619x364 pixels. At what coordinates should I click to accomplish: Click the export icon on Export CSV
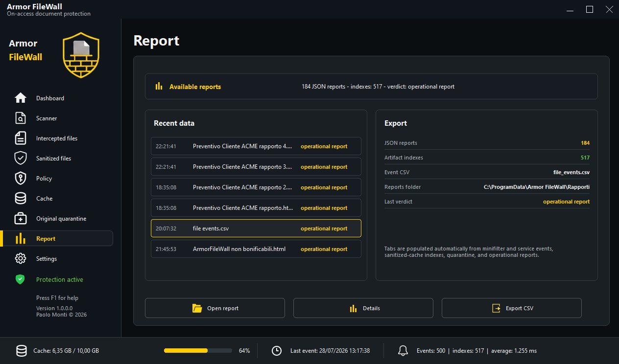tap(497, 308)
